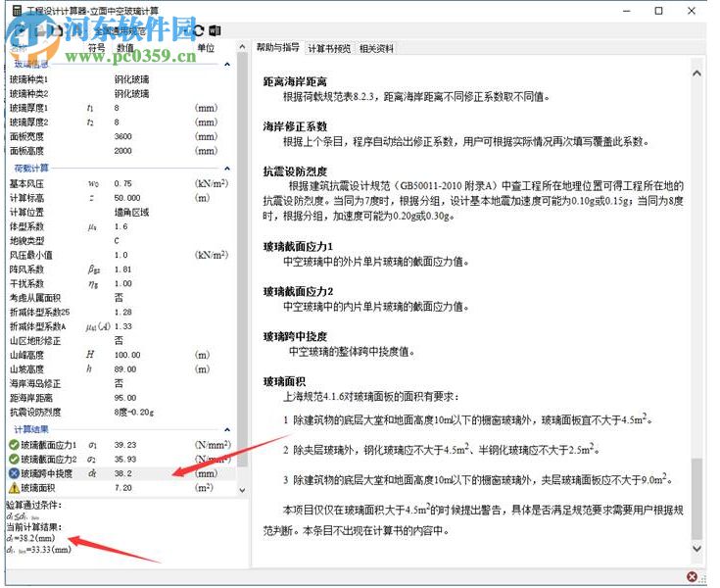Viewport: 720px width, 588px height.
Task: Click the 玻璃跨中挠度 help heading
Action: pyautogui.click(x=295, y=337)
